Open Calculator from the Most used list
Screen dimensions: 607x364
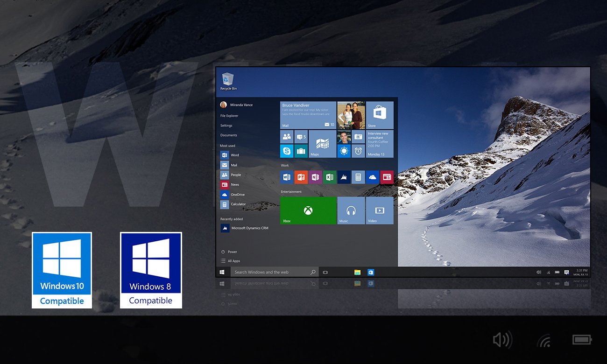[233, 204]
